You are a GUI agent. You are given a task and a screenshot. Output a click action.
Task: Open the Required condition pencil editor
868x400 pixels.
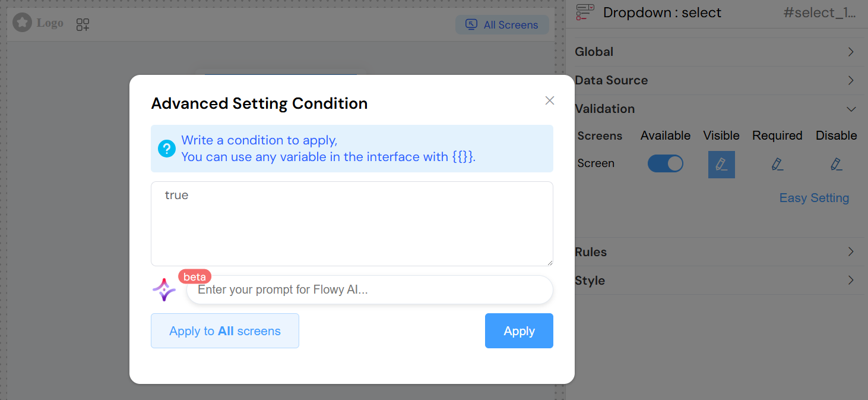tap(777, 163)
